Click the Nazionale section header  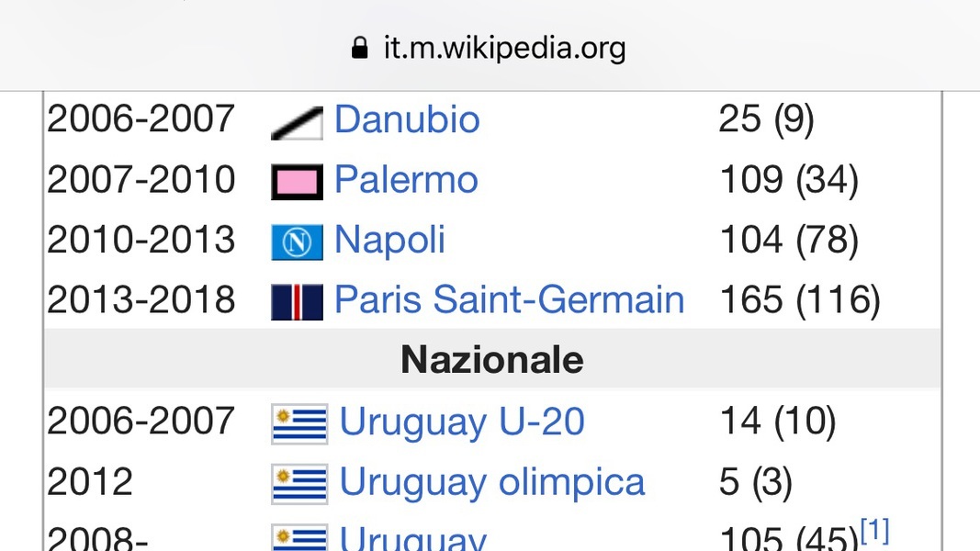pos(492,359)
